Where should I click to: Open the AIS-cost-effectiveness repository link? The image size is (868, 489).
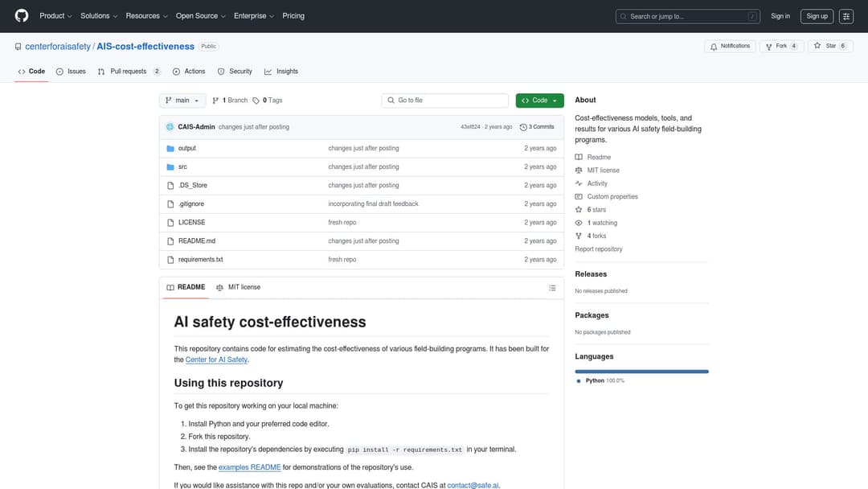coord(145,47)
